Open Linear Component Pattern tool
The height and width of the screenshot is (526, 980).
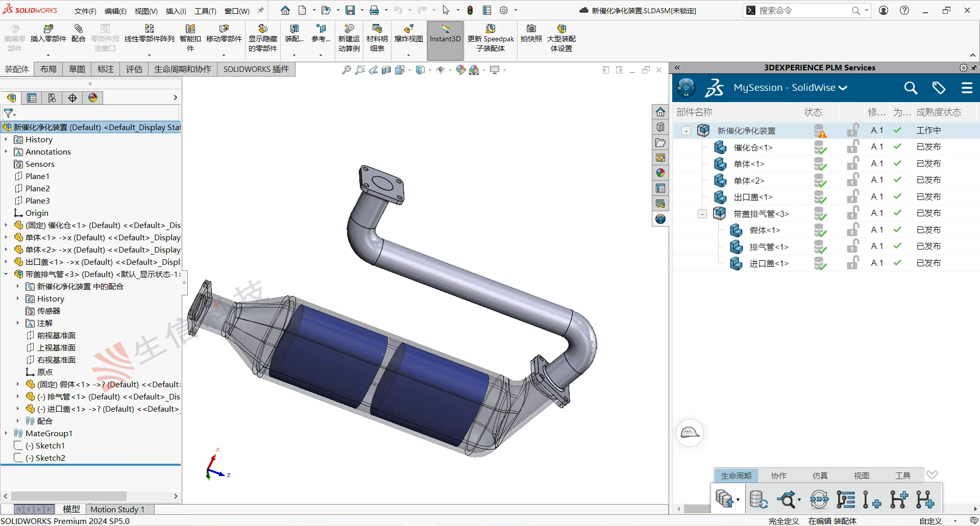pos(149,34)
